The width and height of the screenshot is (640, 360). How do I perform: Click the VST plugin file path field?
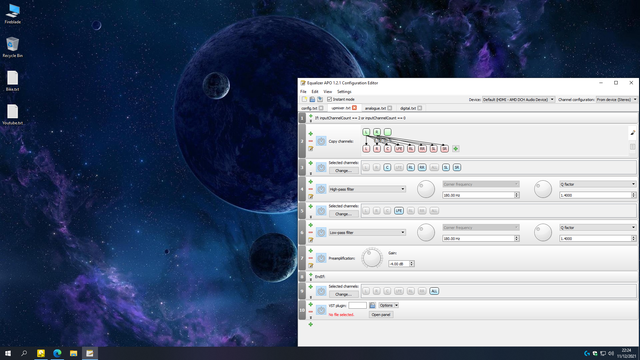tap(358, 305)
